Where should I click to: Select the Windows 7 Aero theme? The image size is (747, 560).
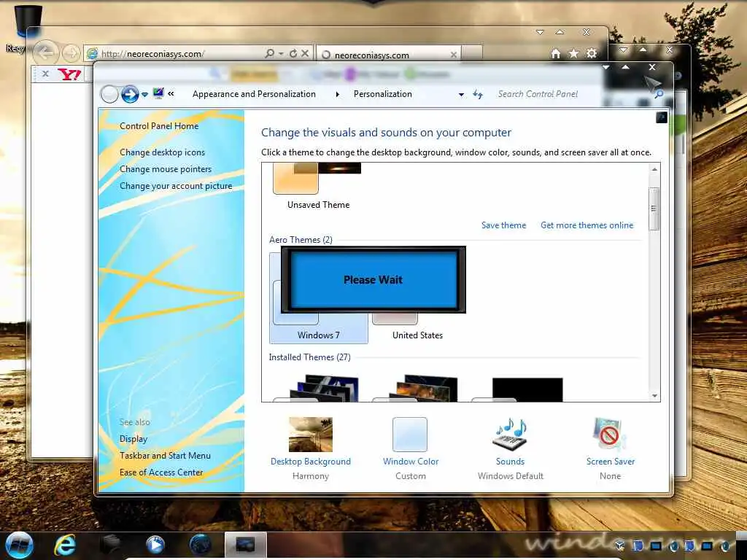point(318,297)
